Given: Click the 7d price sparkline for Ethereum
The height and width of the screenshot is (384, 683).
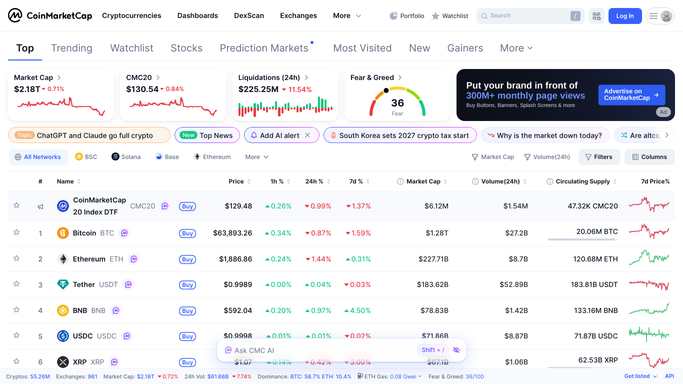Looking at the screenshot, I should pos(649,258).
